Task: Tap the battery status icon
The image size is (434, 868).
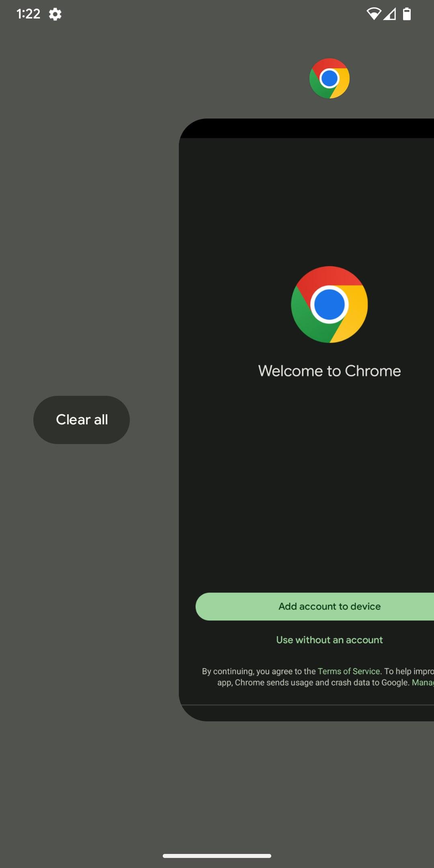Action: click(x=407, y=14)
